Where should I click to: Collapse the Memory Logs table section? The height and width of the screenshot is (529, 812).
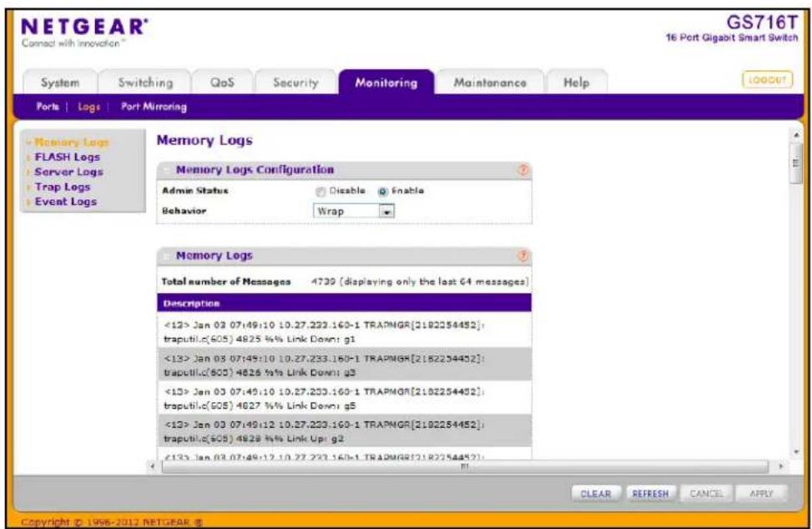tap(167, 255)
